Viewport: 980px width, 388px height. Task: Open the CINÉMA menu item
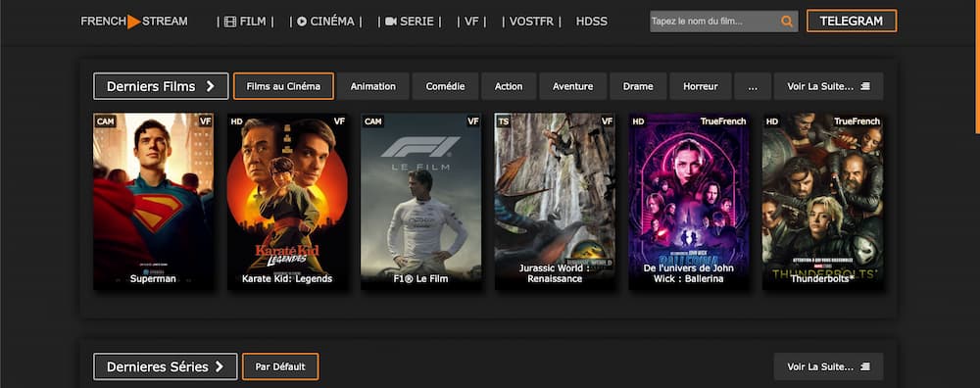coord(325,22)
